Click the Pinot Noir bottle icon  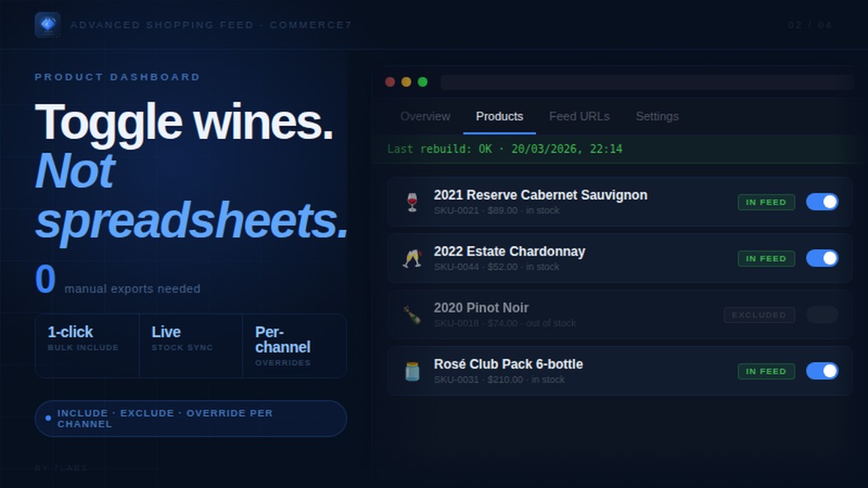click(413, 315)
